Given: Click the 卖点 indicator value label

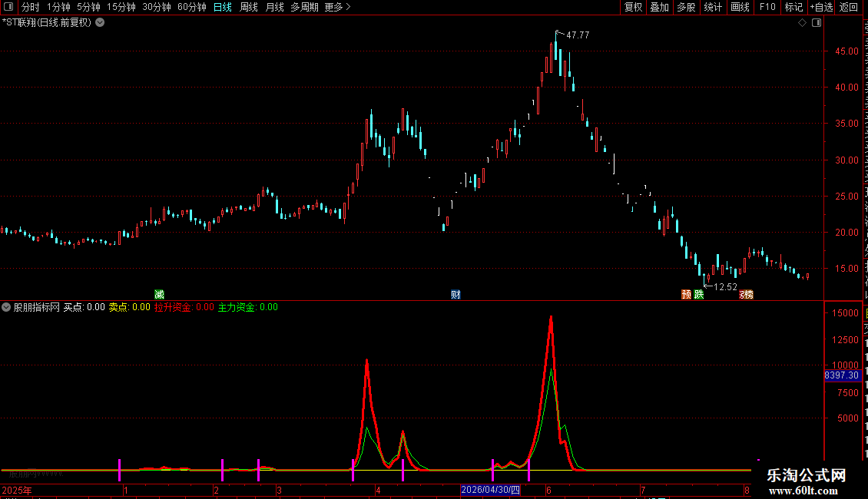Looking at the screenshot, I should [130, 307].
